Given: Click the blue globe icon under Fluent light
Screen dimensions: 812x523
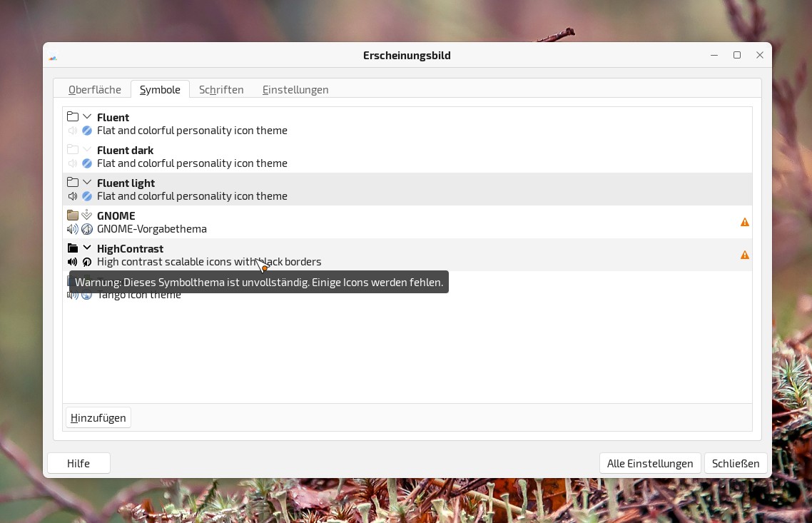Looking at the screenshot, I should click(87, 196).
